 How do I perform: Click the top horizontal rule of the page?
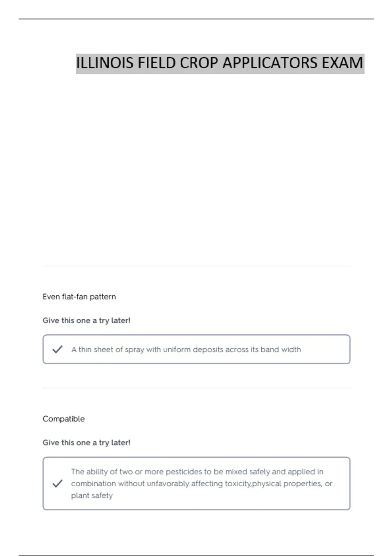tap(196, 19)
